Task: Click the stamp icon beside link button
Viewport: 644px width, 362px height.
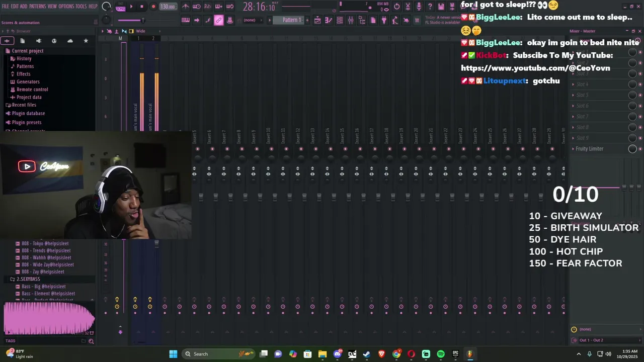Action: (230, 20)
